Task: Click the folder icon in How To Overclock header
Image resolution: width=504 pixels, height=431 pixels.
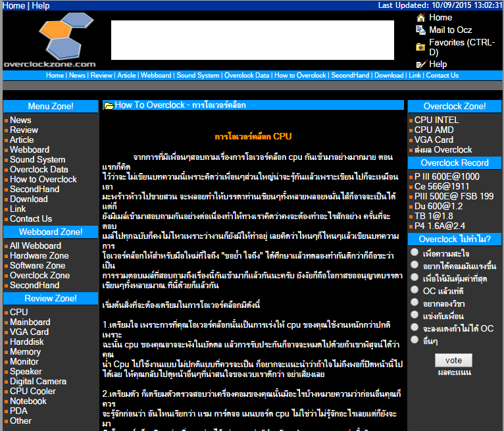Action: (109, 105)
